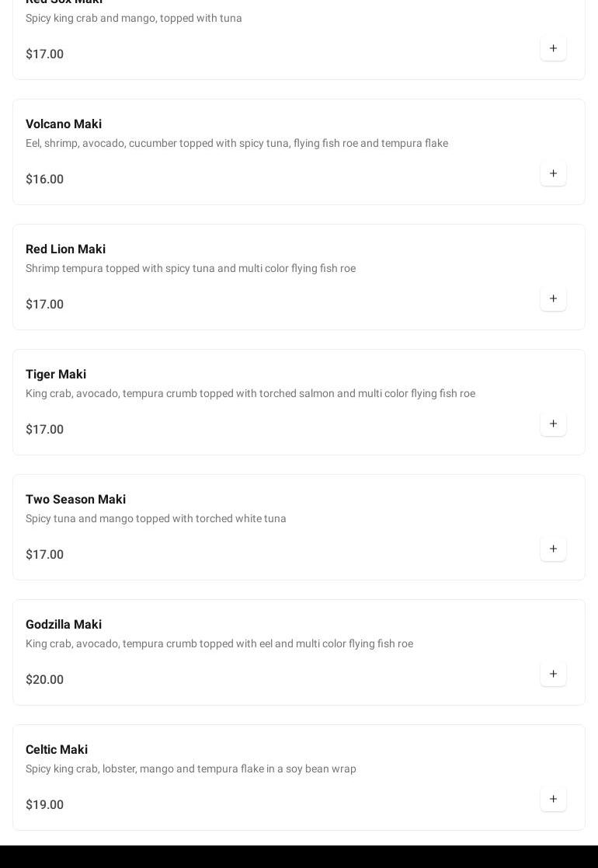This screenshot has height=868, width=598.
Task: Select the Celtic Maki title
Action: (x=57, y=750)
